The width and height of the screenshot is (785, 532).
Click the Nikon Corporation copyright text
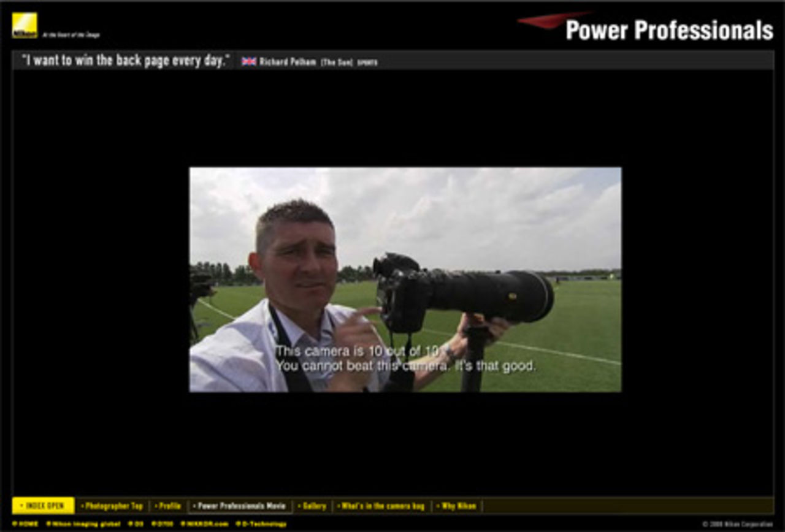[x=738, y=525]
